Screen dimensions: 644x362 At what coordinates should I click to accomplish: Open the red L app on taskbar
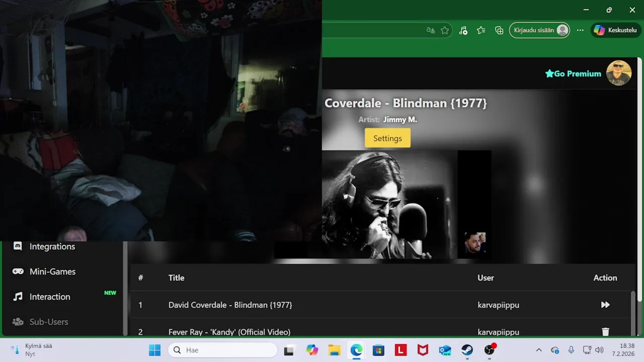(400, 350)
